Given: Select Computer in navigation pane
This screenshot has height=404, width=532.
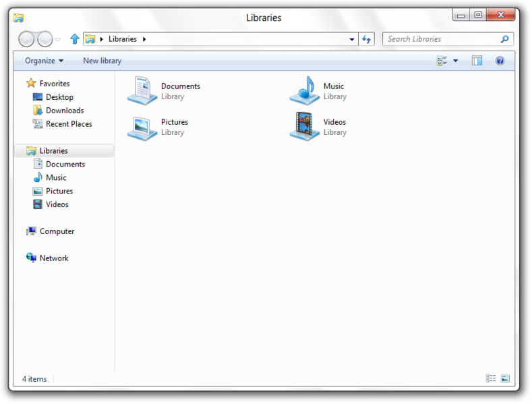Looking at the screenshot, I should 50,231.
